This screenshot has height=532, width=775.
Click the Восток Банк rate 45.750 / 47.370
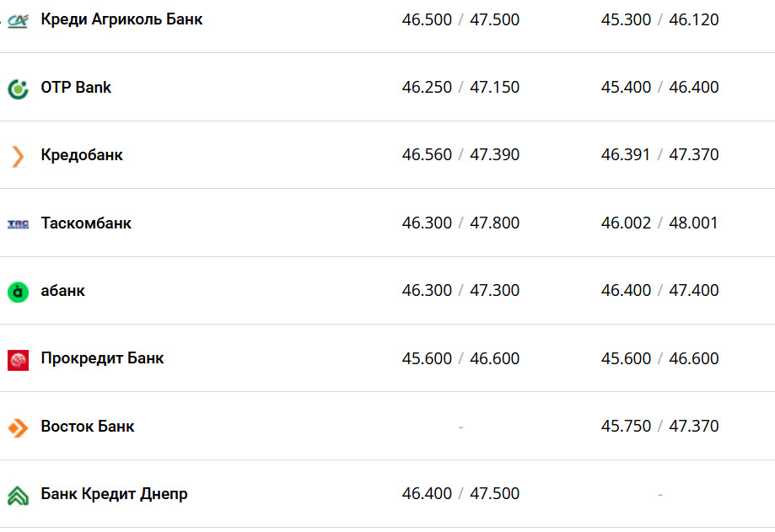[659, 427]
